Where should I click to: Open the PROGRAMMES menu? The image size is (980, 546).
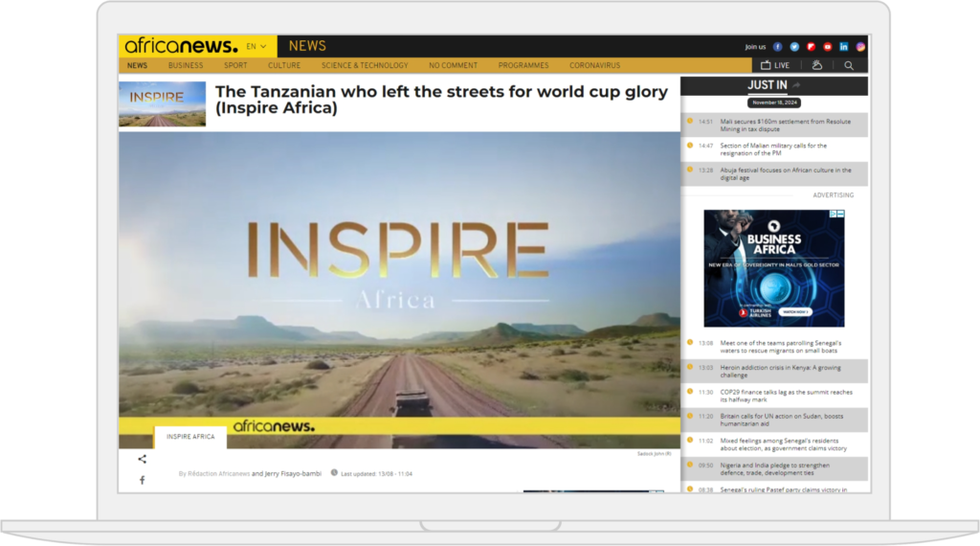(x=523, y=65)
